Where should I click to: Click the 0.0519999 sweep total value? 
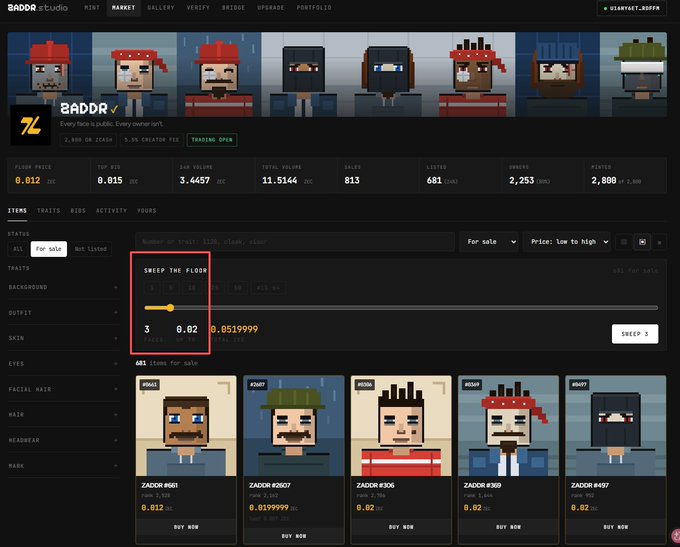pos(234,329)
